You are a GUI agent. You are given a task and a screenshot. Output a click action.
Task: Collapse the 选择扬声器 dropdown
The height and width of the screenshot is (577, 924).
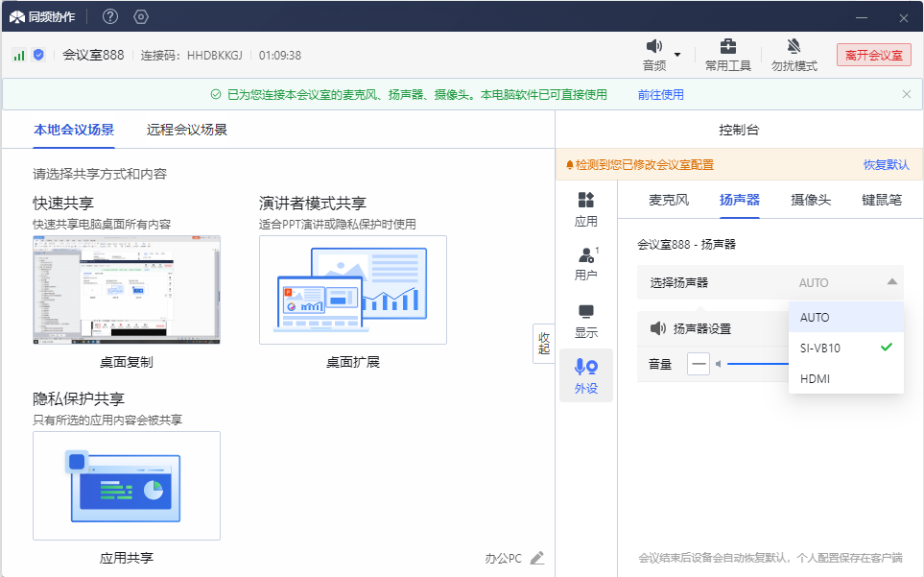point(891,282)
